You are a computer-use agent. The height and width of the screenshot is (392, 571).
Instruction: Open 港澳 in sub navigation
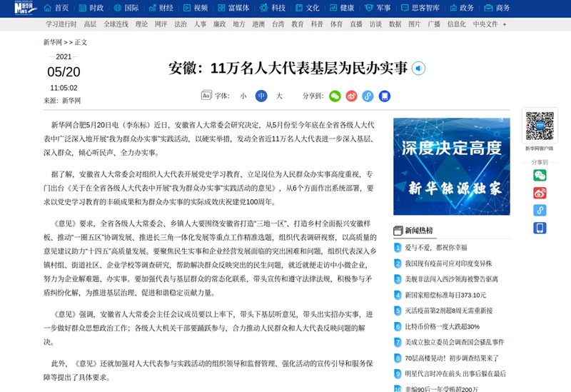point(258,24)
